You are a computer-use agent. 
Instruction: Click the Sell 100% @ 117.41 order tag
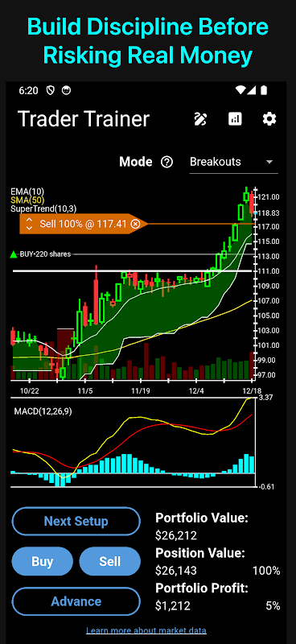click(x=84, y=224)
